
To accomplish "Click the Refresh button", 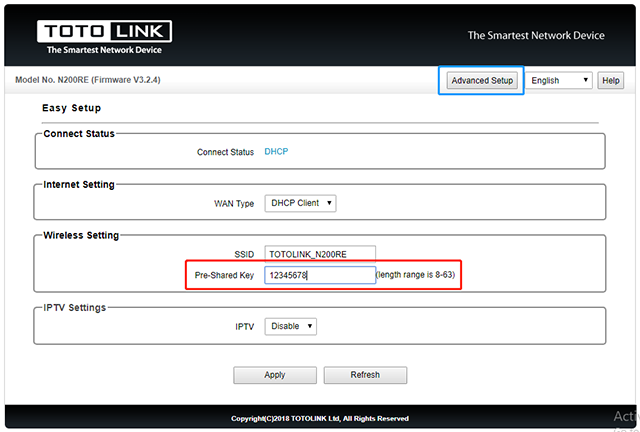I will tap(365, 375).
